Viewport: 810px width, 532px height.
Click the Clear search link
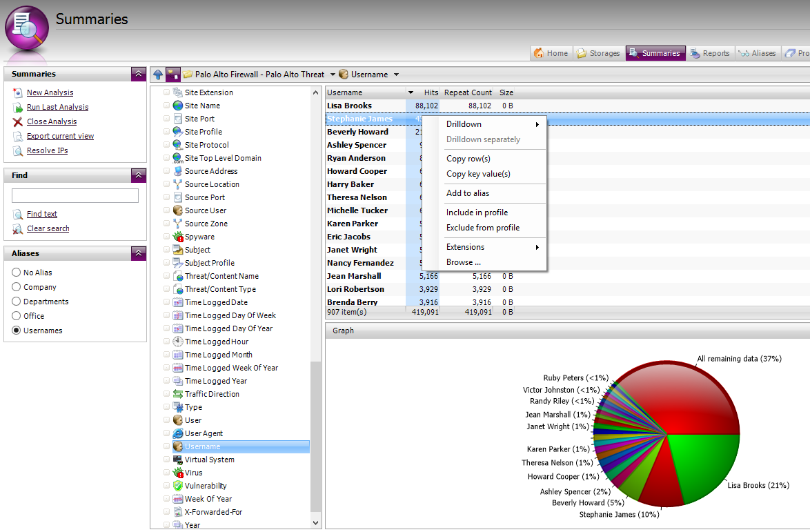pos(48,228)
